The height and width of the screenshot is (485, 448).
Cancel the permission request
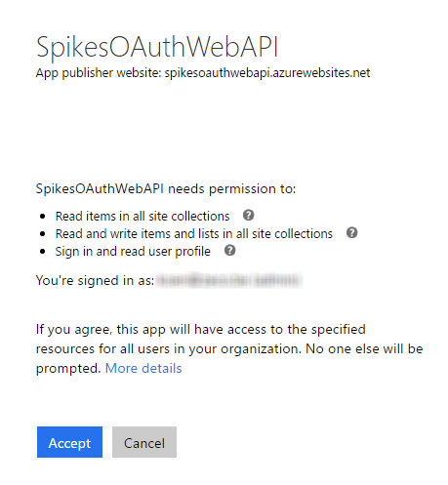144,442
